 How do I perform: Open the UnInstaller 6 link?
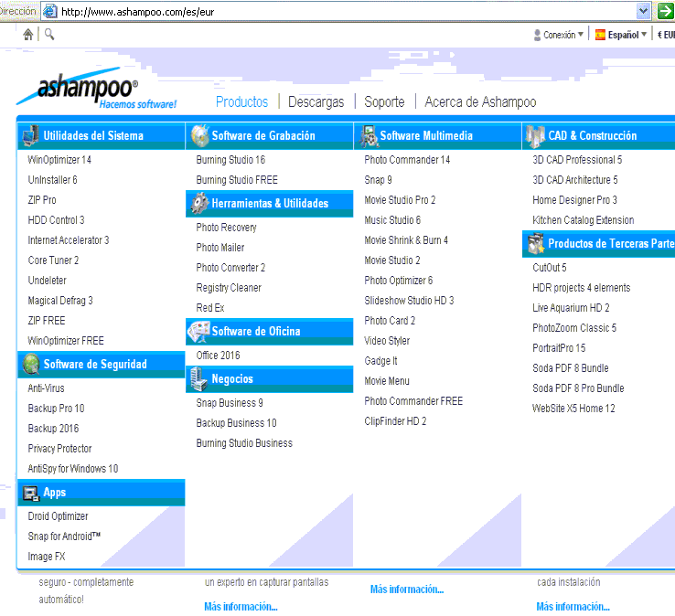(x=52, y=180)
